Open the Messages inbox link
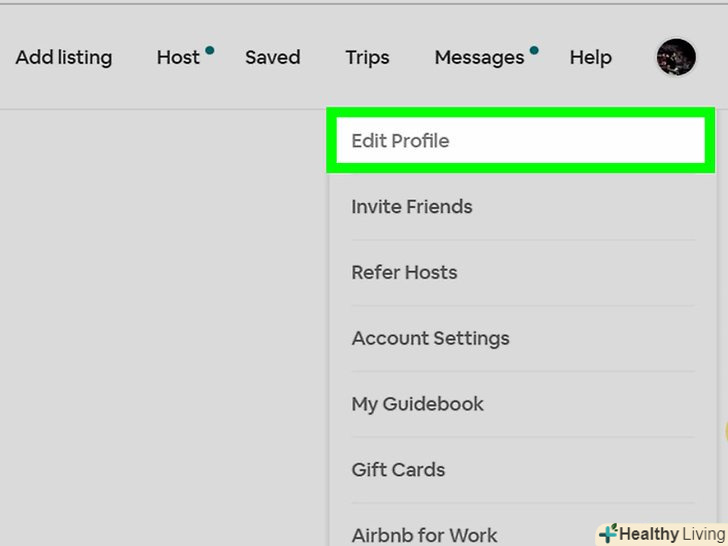This screenshot has height=546, width=728. 479,58
